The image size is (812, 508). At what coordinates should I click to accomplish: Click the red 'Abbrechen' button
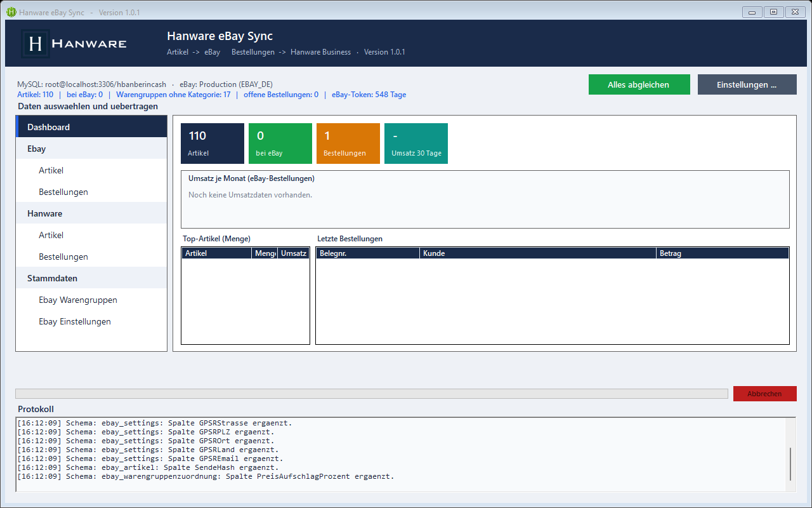[x=764, y=394]
